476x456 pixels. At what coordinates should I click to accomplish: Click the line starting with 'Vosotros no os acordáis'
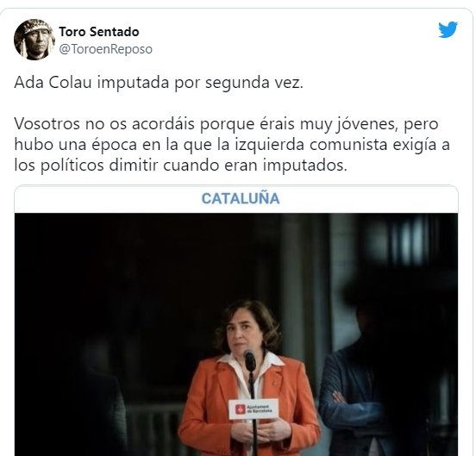[226, 124]
